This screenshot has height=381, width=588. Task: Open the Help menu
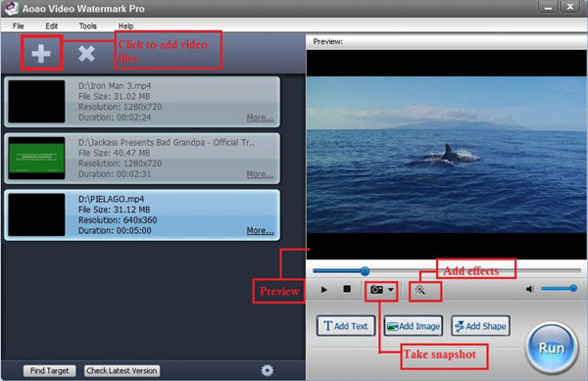(125, 25)
